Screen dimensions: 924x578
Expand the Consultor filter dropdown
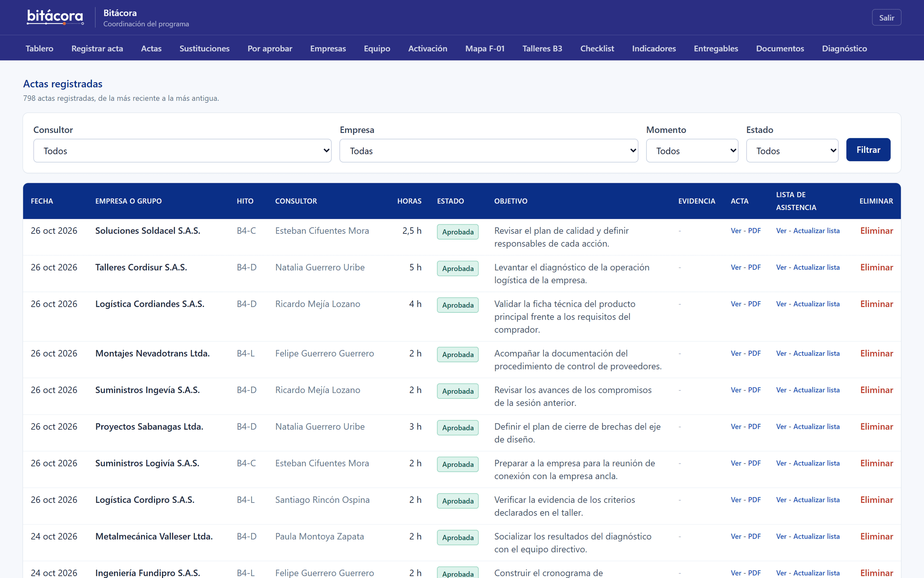183,151
